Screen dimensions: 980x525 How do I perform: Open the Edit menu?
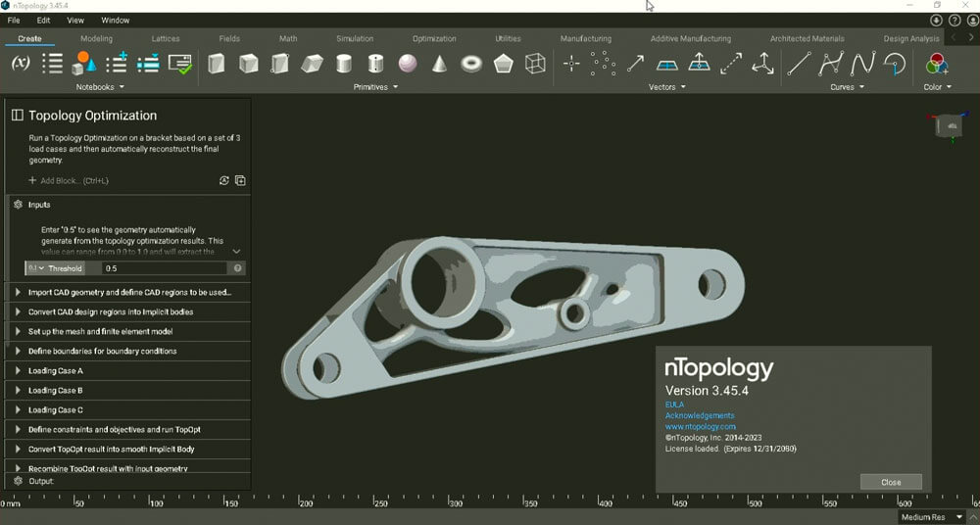pos(43,20)
